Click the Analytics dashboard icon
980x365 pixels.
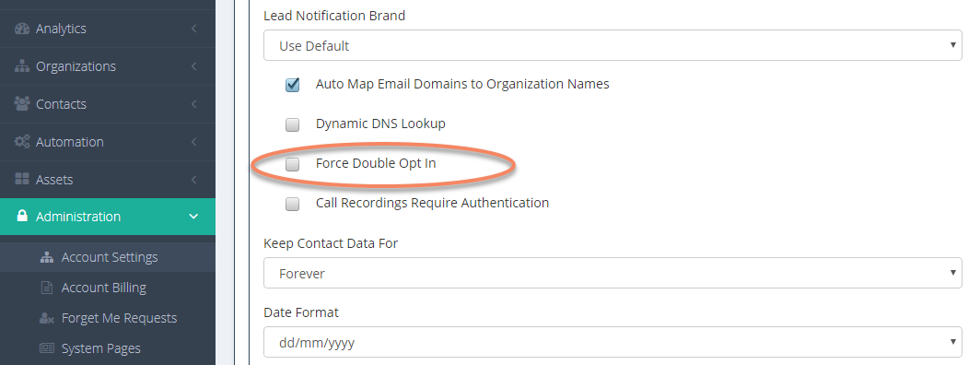(22, 29)
